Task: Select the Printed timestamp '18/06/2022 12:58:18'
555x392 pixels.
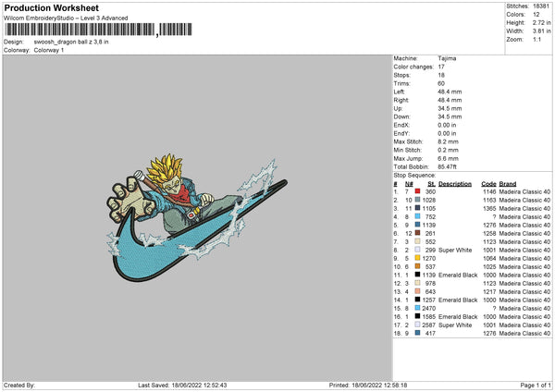Action: pos(379,385)
